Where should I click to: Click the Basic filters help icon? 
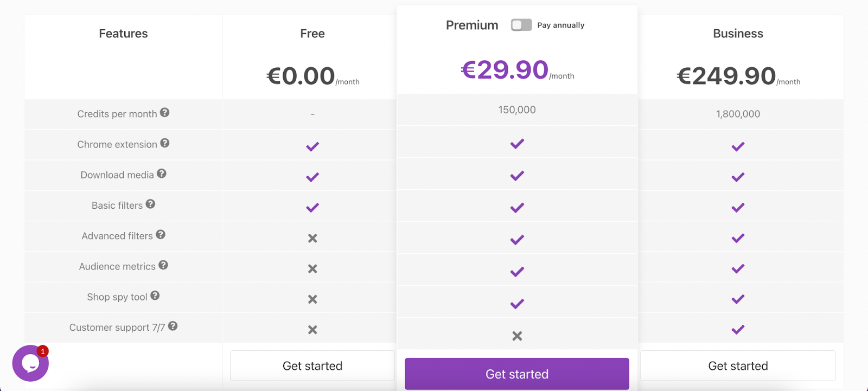pos(151,204)
